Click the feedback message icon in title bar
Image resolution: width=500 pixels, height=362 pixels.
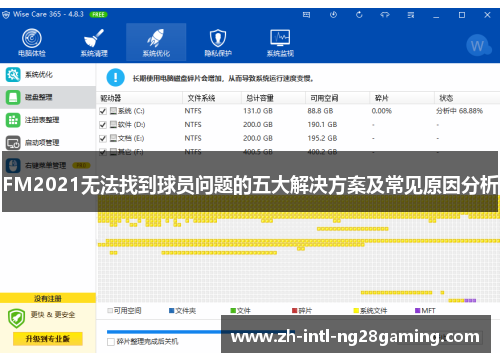click(x=306, y=15)
